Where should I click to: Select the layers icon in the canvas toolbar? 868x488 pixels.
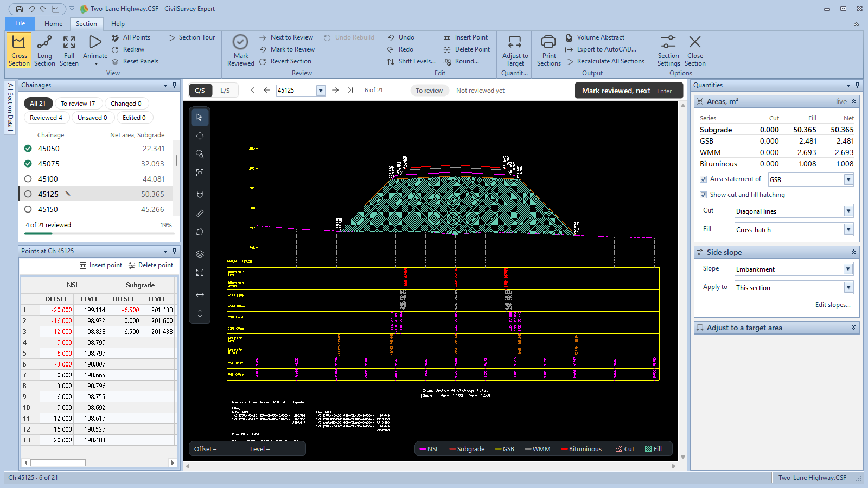click(200, 254)
